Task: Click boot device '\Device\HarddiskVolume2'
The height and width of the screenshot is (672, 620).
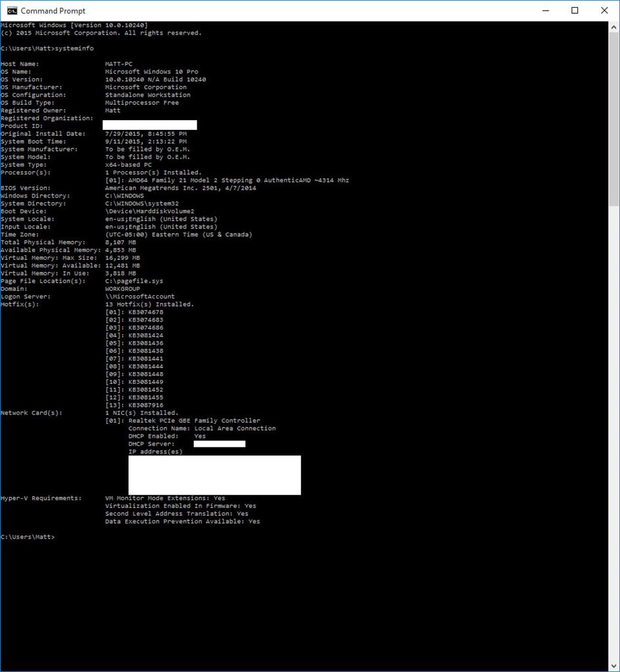Action: tap(150, 211)
